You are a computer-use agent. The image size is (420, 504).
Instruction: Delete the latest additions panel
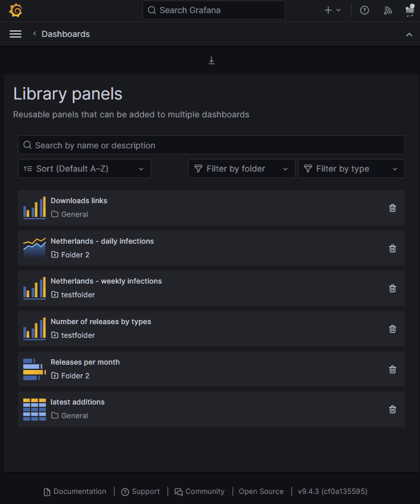[392, 409]
